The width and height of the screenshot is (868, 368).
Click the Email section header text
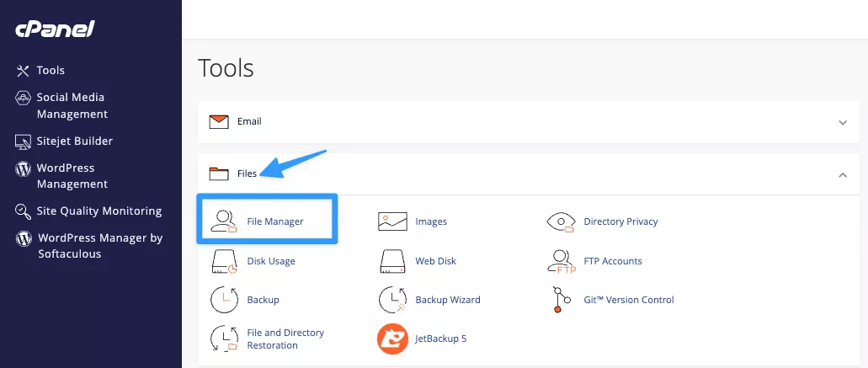click(x=249, y=121)
